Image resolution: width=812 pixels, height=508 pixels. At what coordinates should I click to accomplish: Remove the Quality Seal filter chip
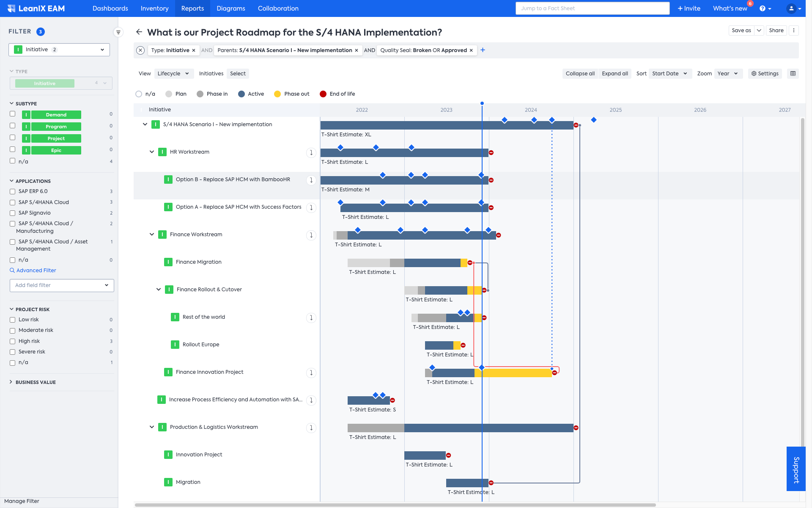click(x=471, y=50)
